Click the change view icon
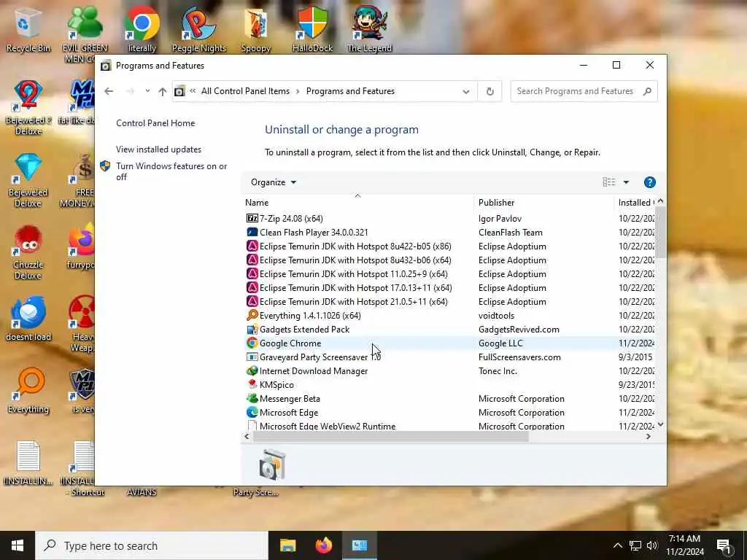The width and height of the screenshot is (747, 560). (609, 182)
